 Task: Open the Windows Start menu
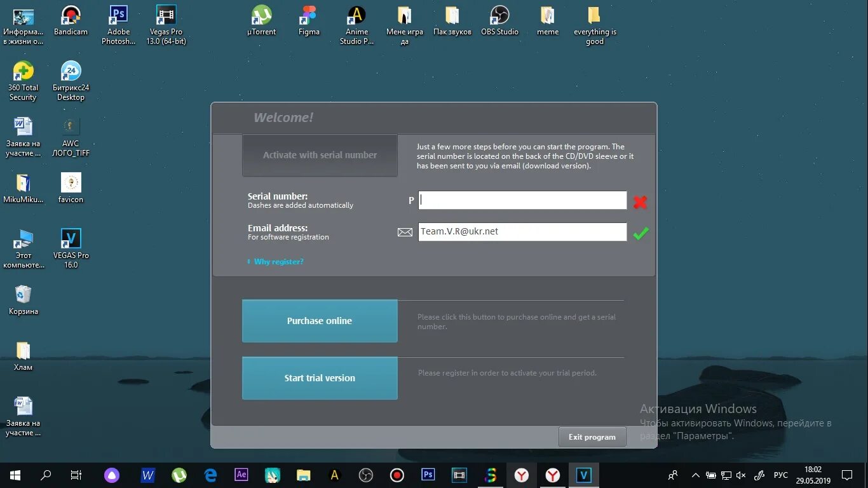(15, 475)
